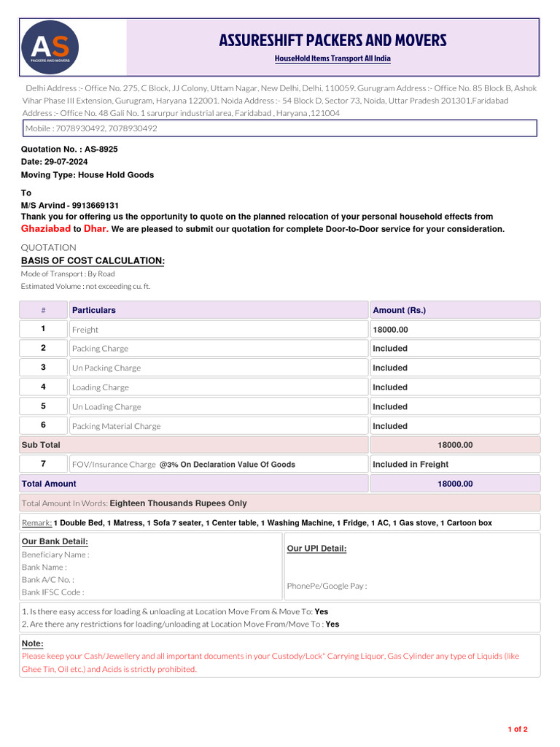The width and height of the screenshot is (560, 747).
Task: Click the red Dhar destination city
Action: pos(96,228)
